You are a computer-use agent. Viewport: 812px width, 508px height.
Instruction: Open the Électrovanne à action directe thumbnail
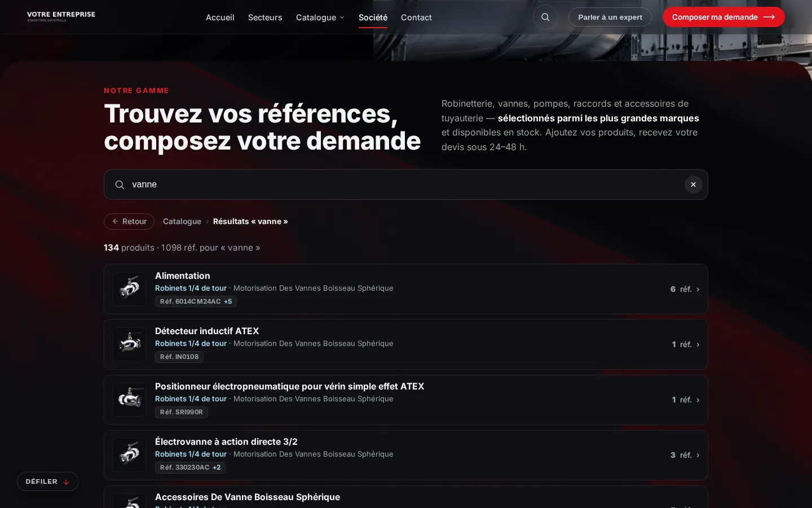pos(129,455)
